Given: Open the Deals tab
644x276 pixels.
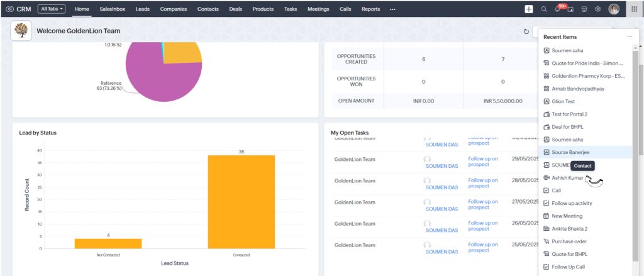Looking at the screenshot, I should (x=236, y=9).
